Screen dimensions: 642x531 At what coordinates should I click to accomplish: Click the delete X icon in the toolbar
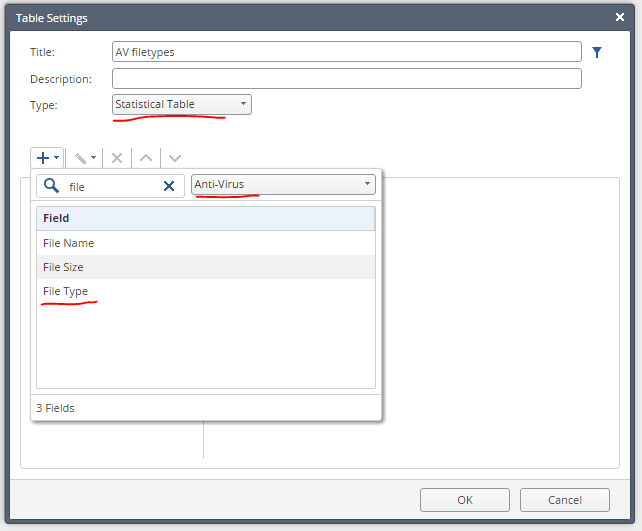(x=117, y=158)
